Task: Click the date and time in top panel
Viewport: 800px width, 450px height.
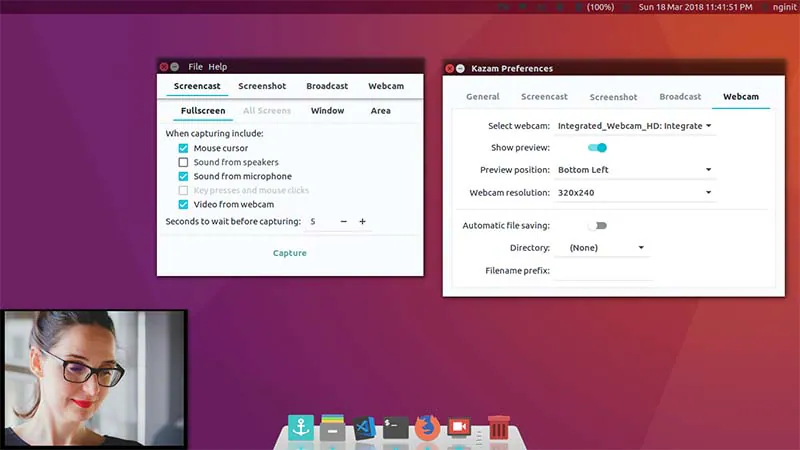Action: pos(695,7)
